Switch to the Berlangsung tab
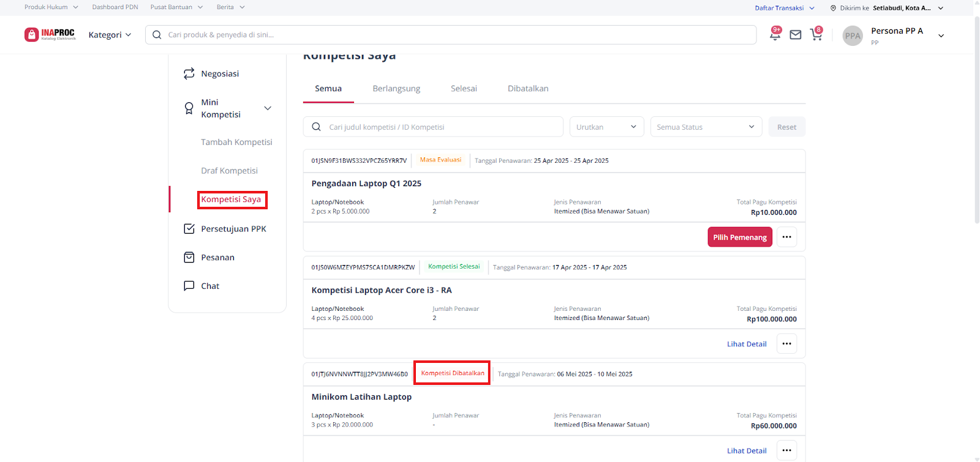The width and height of the screenshot is (980, 462). [x=396, y=89]
